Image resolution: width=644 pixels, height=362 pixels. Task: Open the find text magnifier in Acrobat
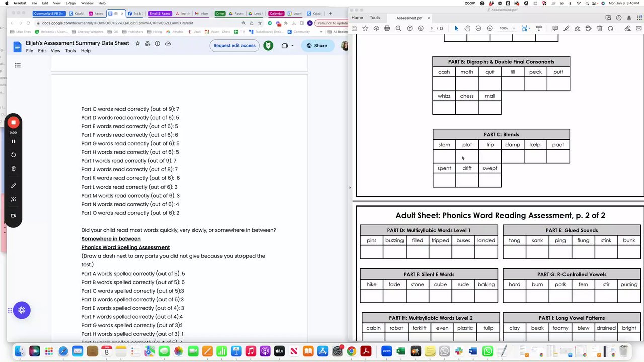398,28
